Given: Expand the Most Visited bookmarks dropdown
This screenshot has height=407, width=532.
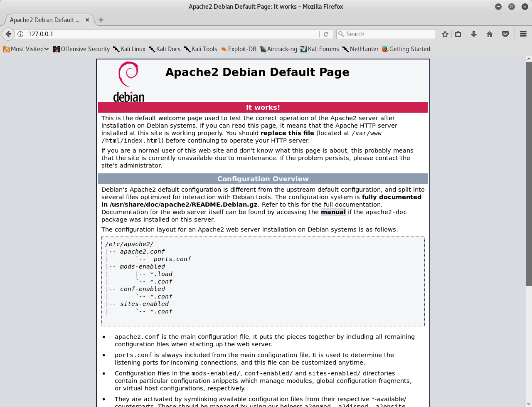Looking at the screenshot, I should (26, 49).
